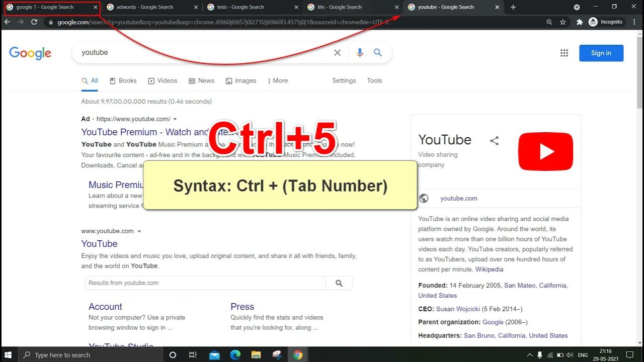This screenshot has height=362, width=644.
Task: Open the Press sitelink
Action: [x=243, y=307]
